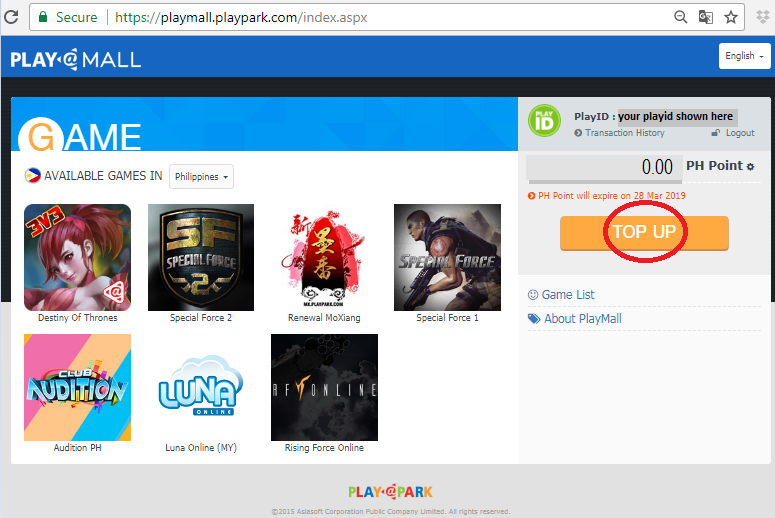Screen dimensions: 775x518
Task: Select the Rising Force Online game icon
Action: [x=323, y=387]
